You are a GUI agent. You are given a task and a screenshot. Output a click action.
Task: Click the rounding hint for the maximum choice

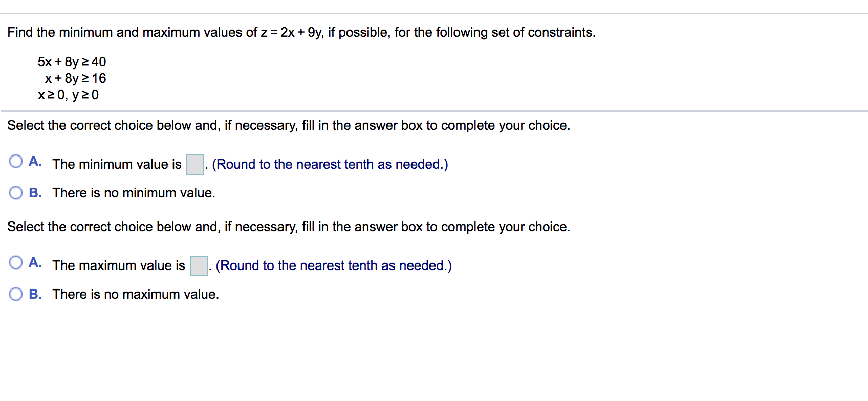tap(333, 265)
